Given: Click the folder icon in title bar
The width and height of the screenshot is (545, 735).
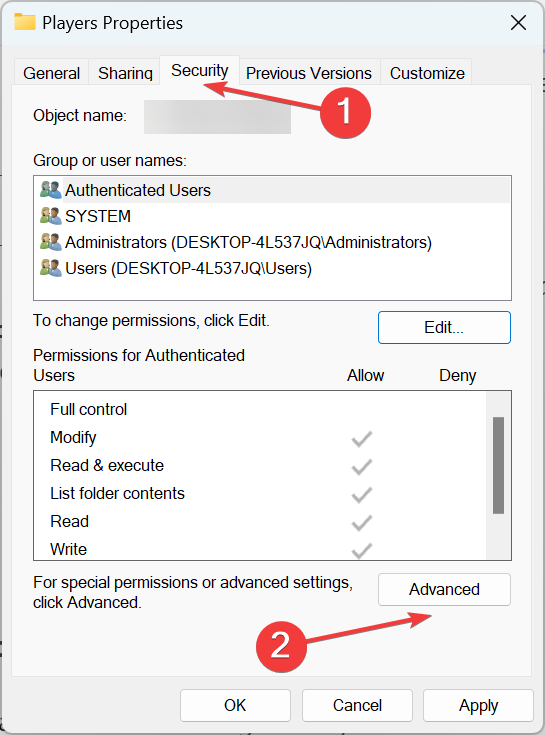Looking at the screenshot, I should tap(25, 22).
